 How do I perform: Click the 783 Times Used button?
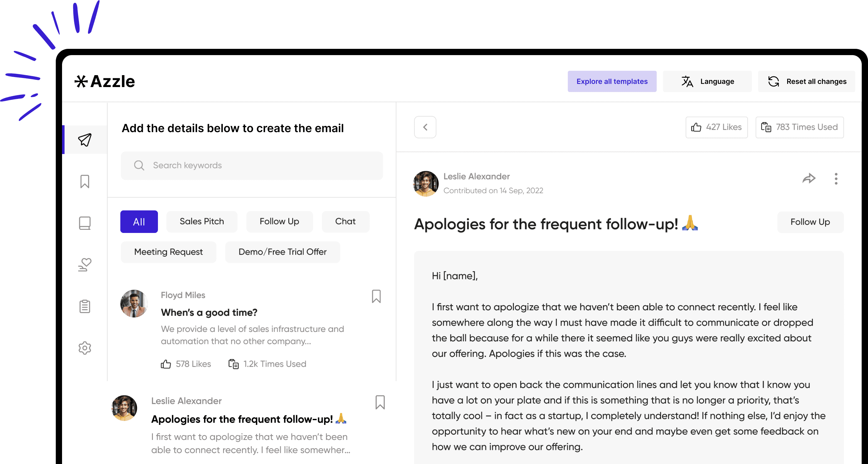800,127
